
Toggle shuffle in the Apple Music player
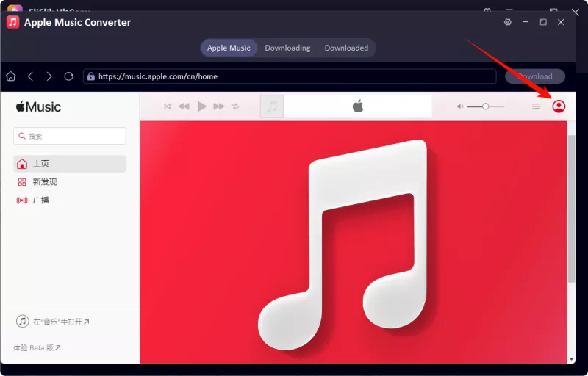point(168,106)
